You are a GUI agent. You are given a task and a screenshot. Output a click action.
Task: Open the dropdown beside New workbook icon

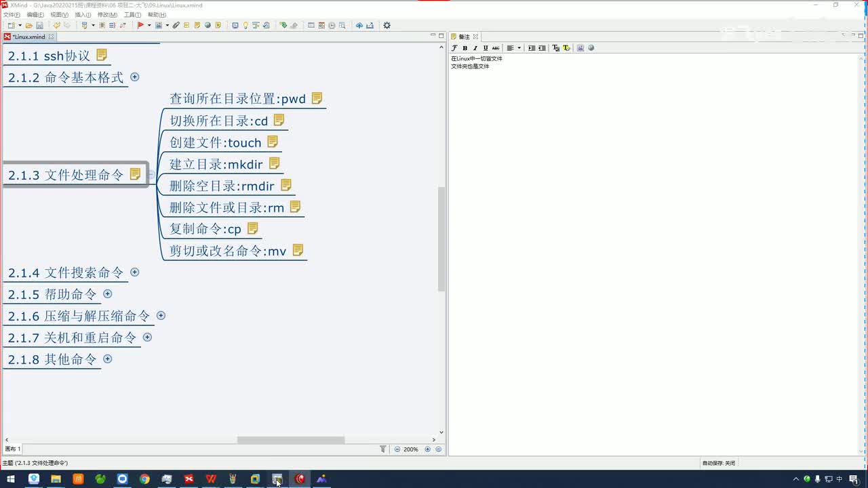(20, 26)
